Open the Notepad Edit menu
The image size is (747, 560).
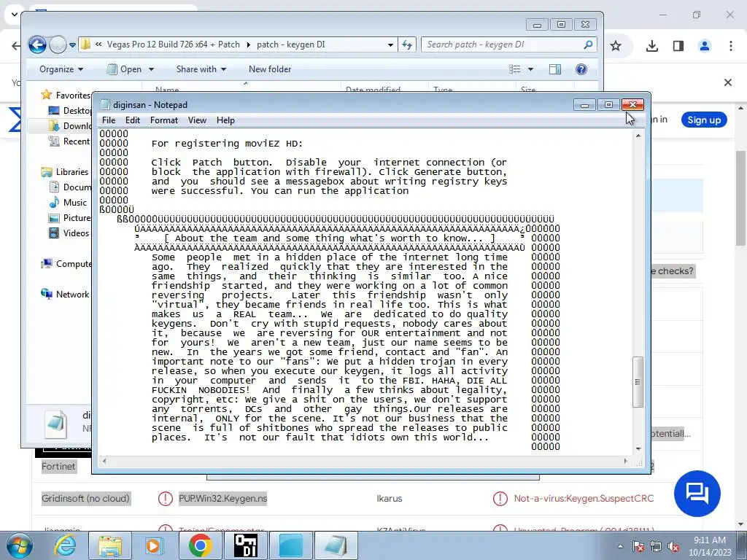(x=133, y=120)
